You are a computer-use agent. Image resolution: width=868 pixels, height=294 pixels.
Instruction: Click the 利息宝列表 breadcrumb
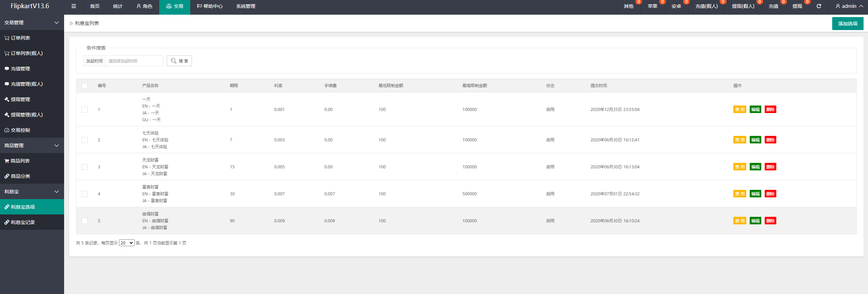click(x=87, y=23)
